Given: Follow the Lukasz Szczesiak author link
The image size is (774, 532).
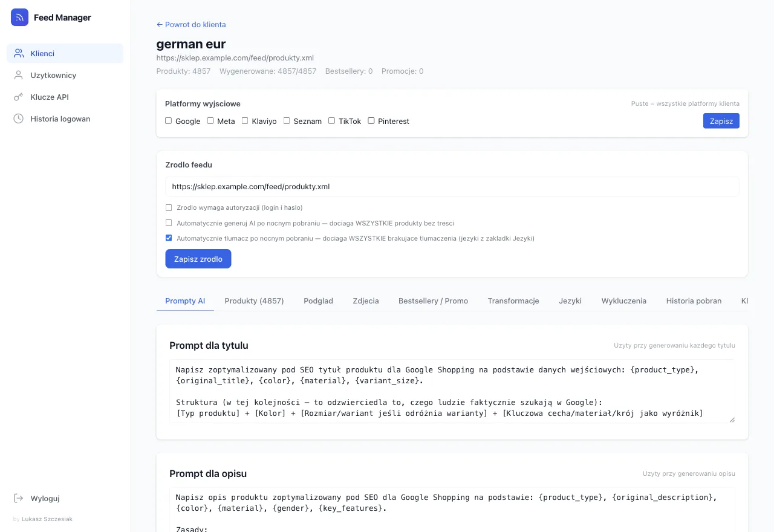Looking at the screenshot, I should [47, 519].
